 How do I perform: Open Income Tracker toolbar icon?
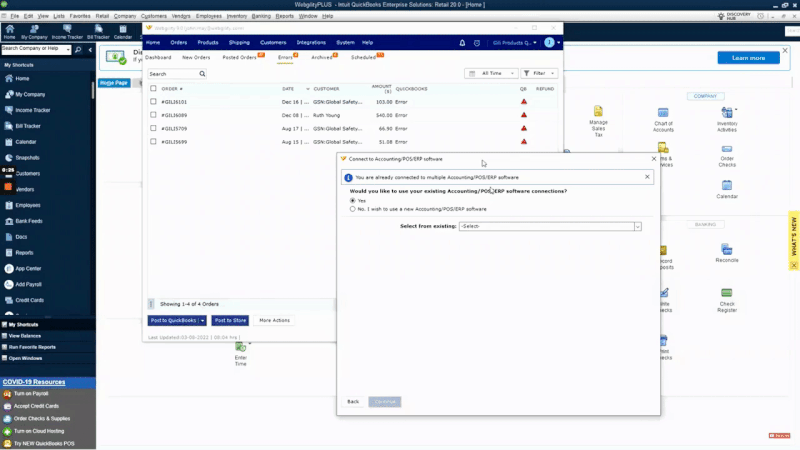67,32
